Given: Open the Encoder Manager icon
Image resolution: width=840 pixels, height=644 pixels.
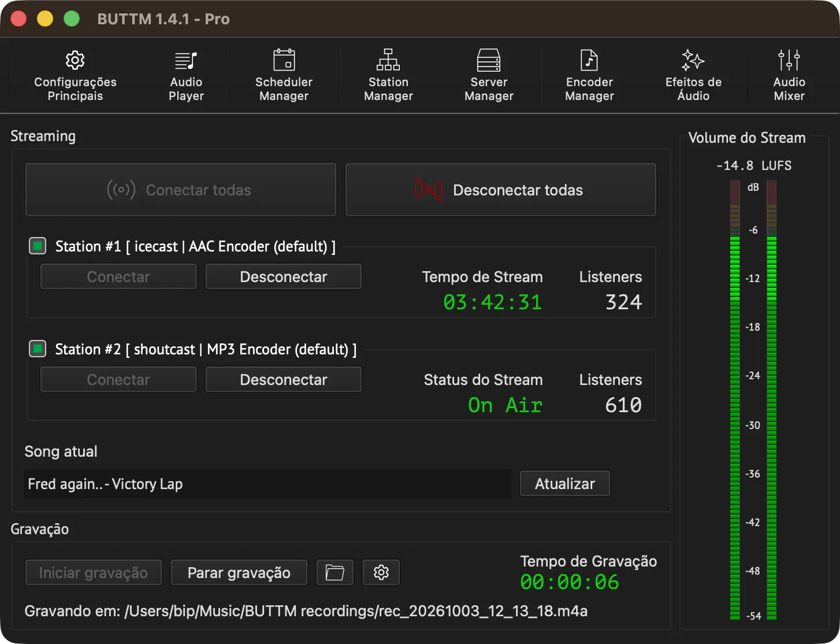Looking at the screenshot, I should click(x=589, y=60).
